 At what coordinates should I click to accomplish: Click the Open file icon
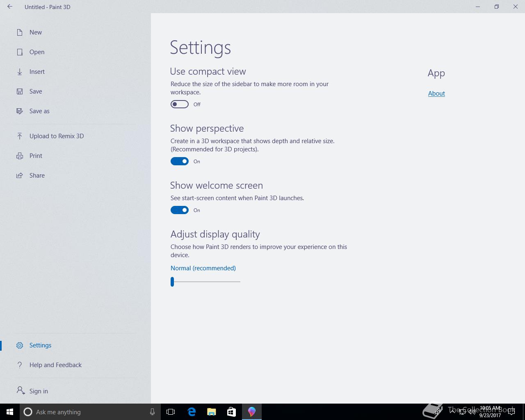20,52
